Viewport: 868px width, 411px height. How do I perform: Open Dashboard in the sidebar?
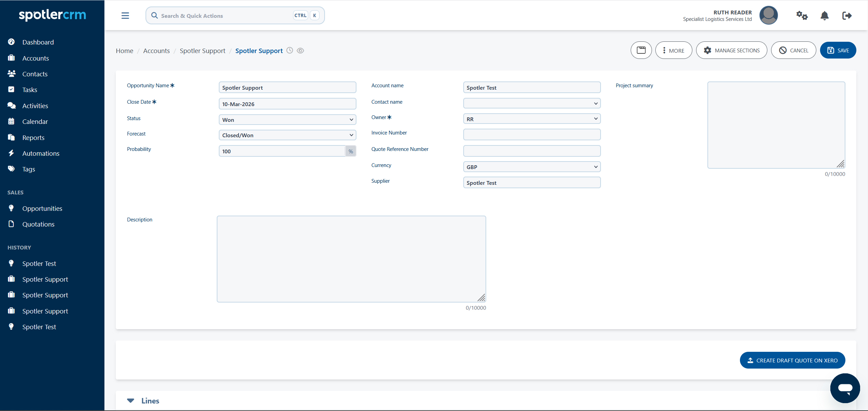38,42
